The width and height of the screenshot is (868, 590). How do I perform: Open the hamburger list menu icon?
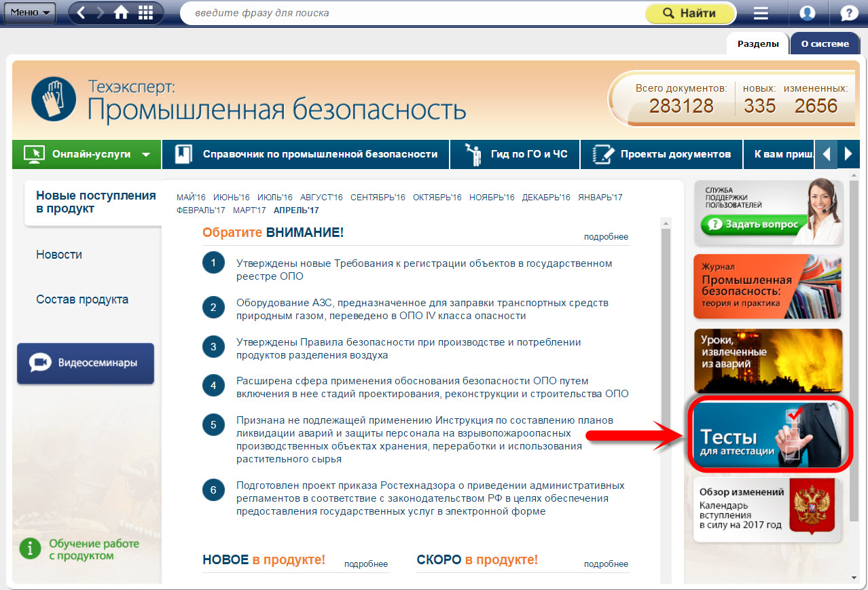pos(761,13)
